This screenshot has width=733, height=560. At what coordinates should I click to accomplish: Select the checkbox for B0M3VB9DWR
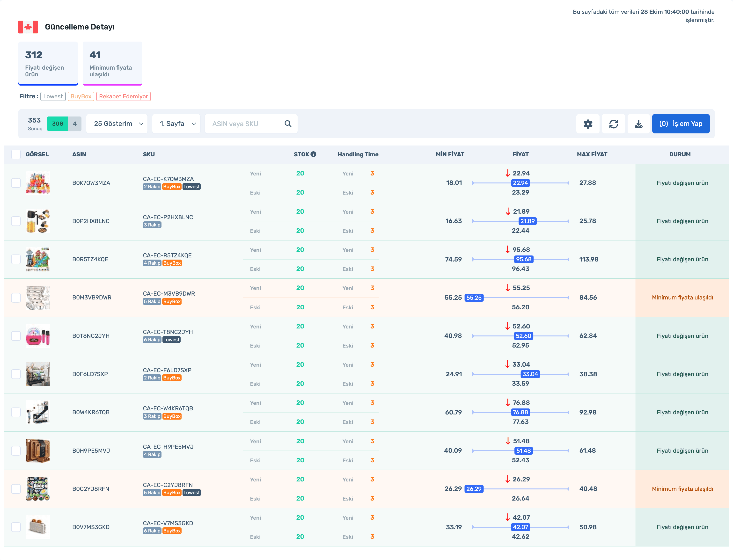16,297
